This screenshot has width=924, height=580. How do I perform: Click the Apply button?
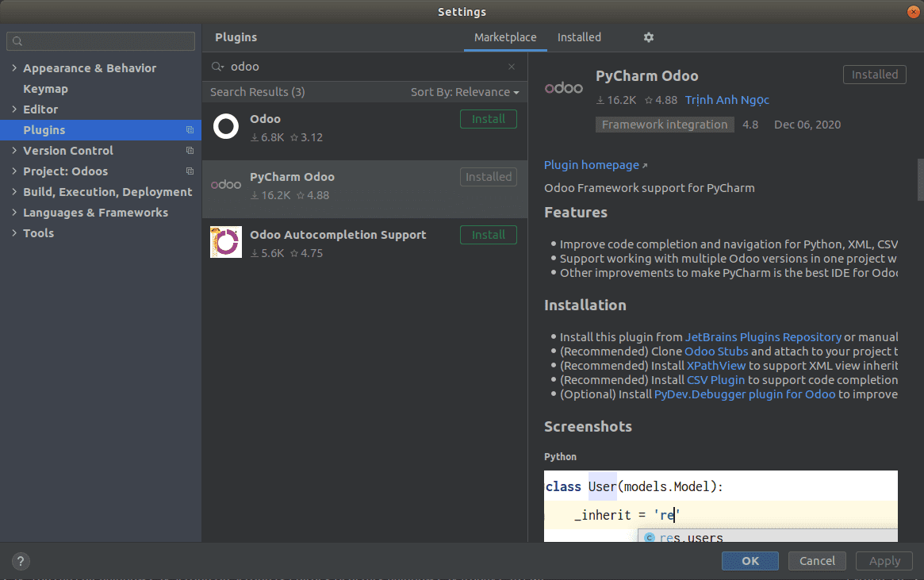coord(884,560)
